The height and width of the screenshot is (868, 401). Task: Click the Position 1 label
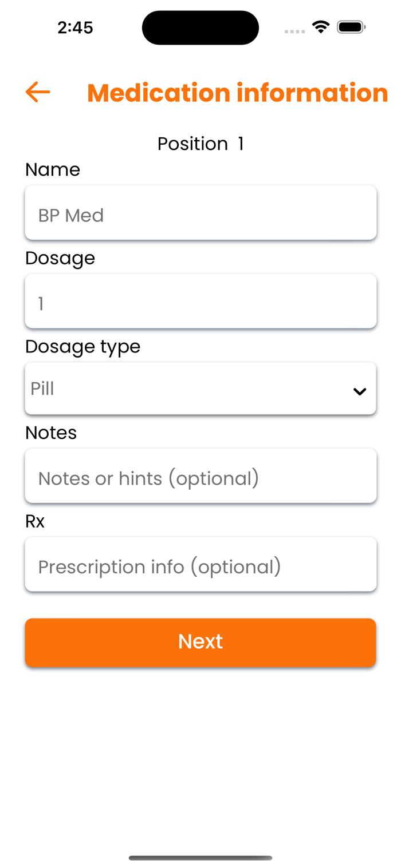tap(200, 144)
